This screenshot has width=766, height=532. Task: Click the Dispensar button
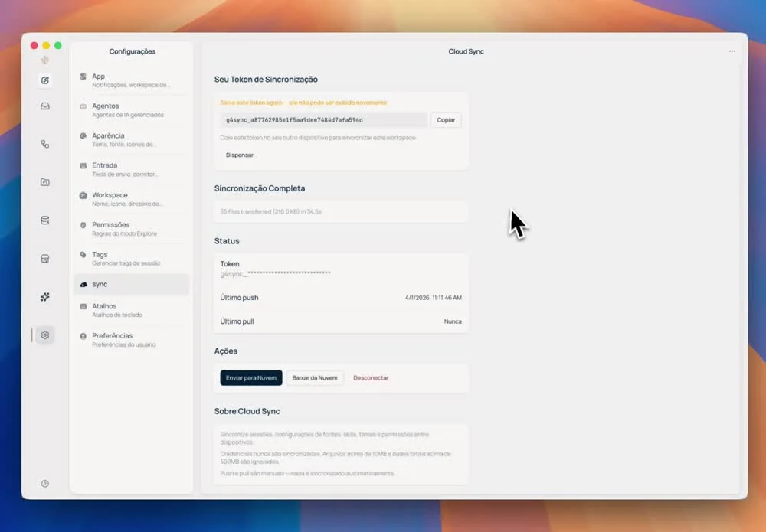click(239, 155)
